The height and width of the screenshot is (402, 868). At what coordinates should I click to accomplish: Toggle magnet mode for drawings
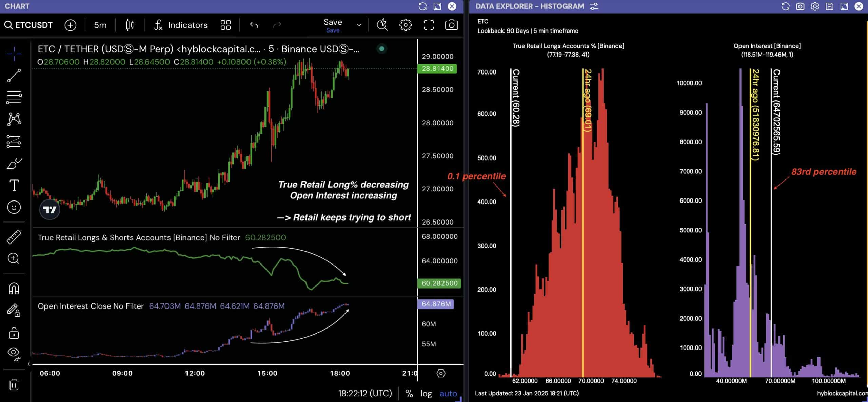[14, 289]
